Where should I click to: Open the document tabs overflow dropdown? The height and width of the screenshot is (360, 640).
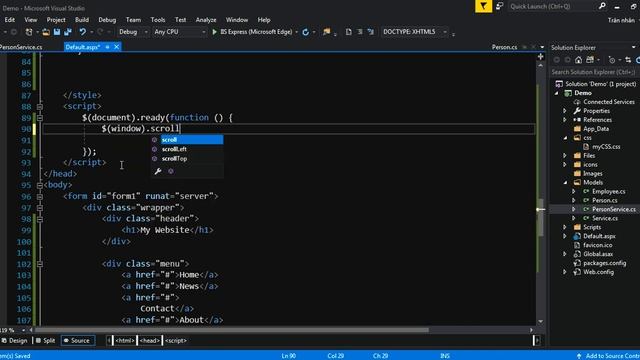coord(542,47)
